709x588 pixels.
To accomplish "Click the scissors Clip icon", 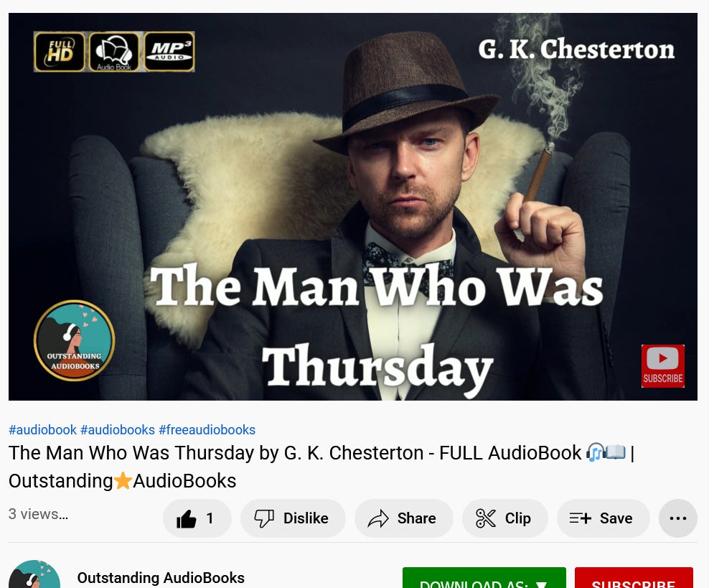I will tap(486, 518).
